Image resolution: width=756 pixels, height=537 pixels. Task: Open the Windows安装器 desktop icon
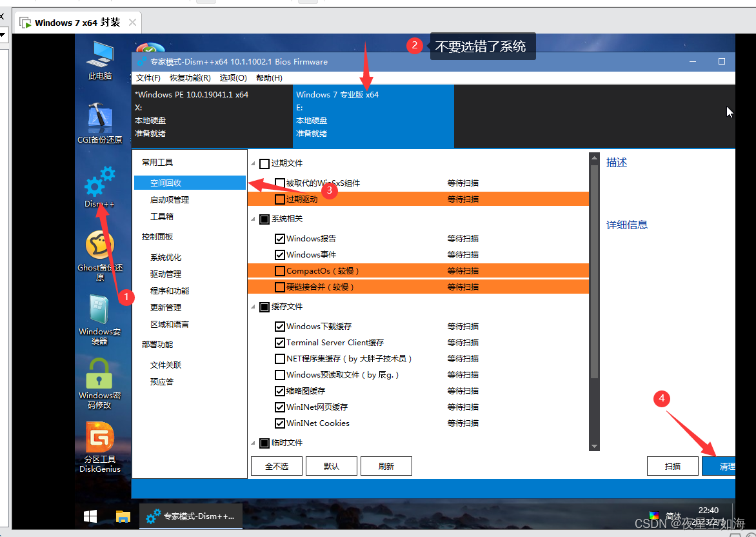point(100,320)
